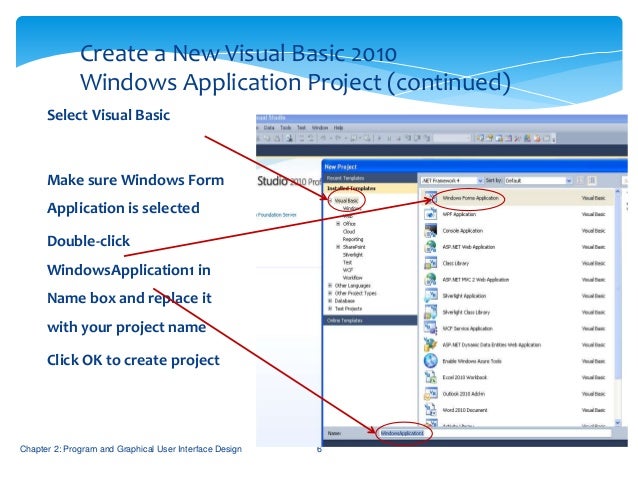Open the Tools menu in Visual Studio
This screenshot has height=479, width=638.
pos(286,128)
